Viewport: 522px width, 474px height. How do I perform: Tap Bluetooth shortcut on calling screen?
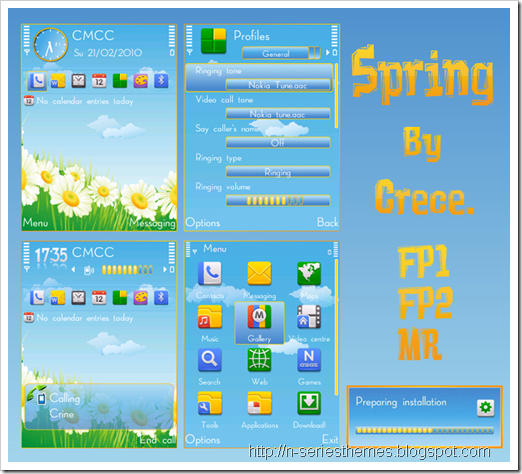tap(161, 298)
